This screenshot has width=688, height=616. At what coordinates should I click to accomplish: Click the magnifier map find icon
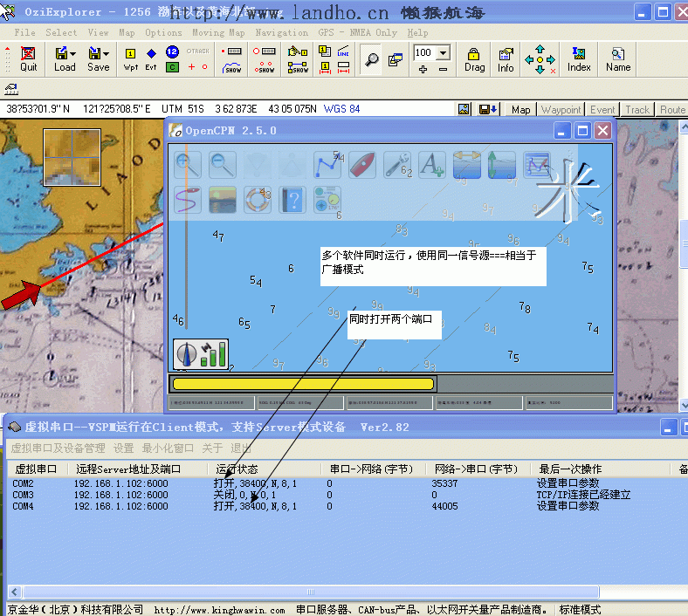pyautogui.click(x=372, y=59)
